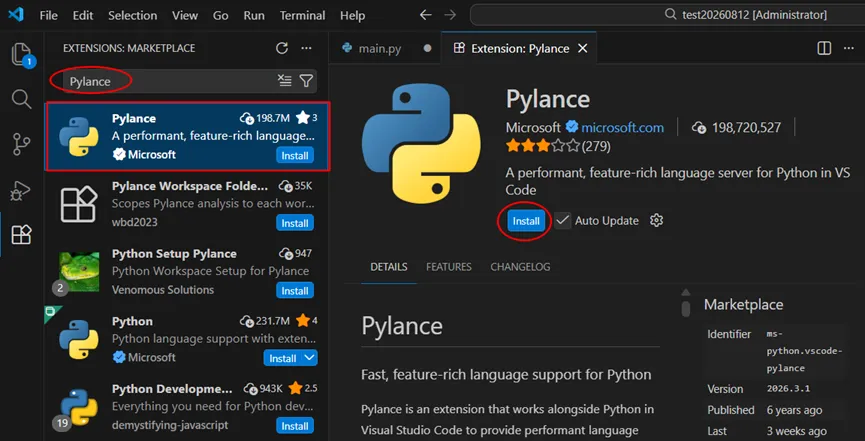
Task: Open Run and Debug view
Action: (22, 190)
